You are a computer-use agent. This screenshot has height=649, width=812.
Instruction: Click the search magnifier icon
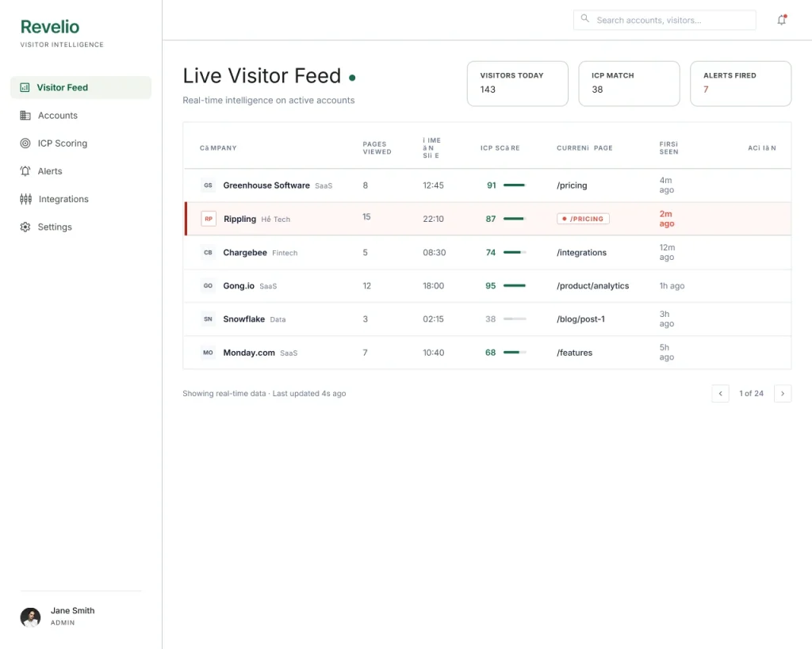pyautogui.click(x=584, y=19)
